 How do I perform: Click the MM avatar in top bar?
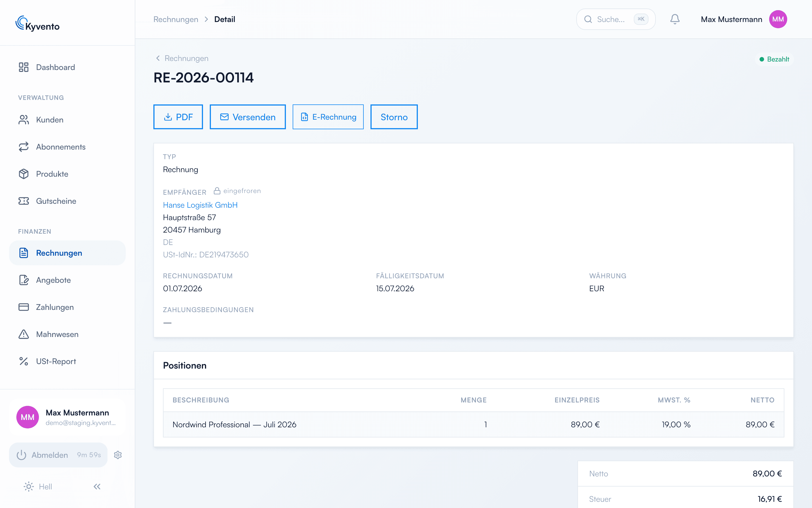point(778,19)
